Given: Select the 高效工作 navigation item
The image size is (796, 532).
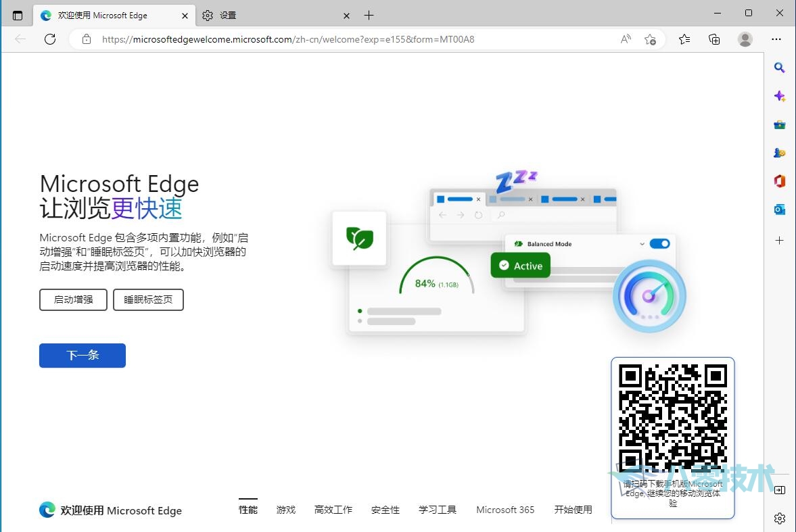Looking at the screenshot, I should point(333,509).
